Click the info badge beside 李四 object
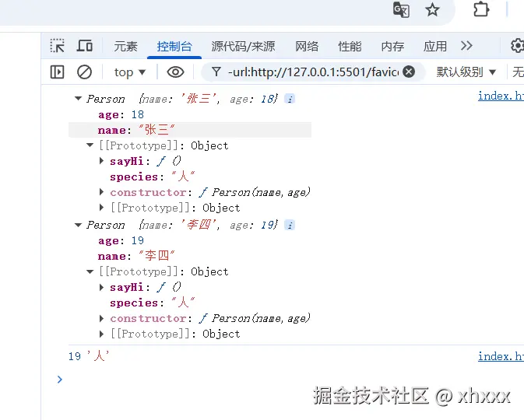The width and height of the screenshot is (524, 420). click(x=290, y=225)
